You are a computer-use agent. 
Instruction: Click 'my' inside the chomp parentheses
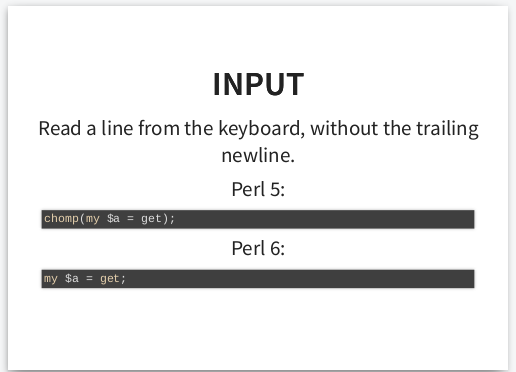(93, 219)
